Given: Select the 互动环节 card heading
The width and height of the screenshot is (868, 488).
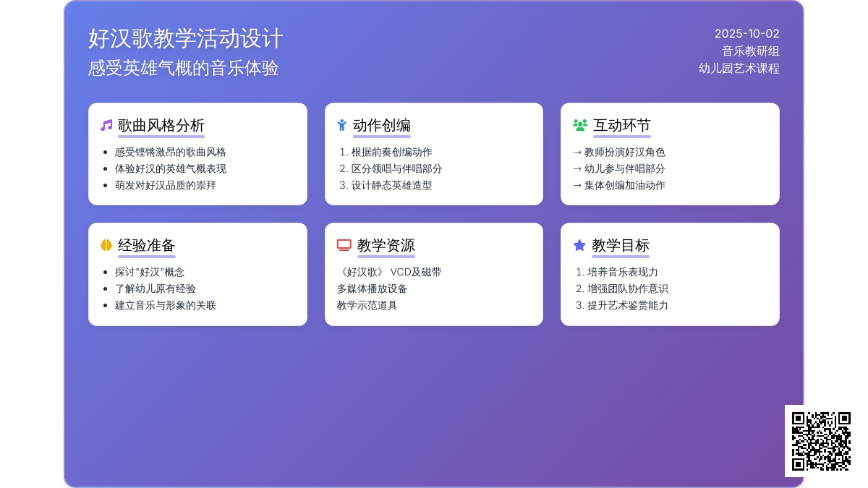Looking at the screenshot, I should [622, 126].
